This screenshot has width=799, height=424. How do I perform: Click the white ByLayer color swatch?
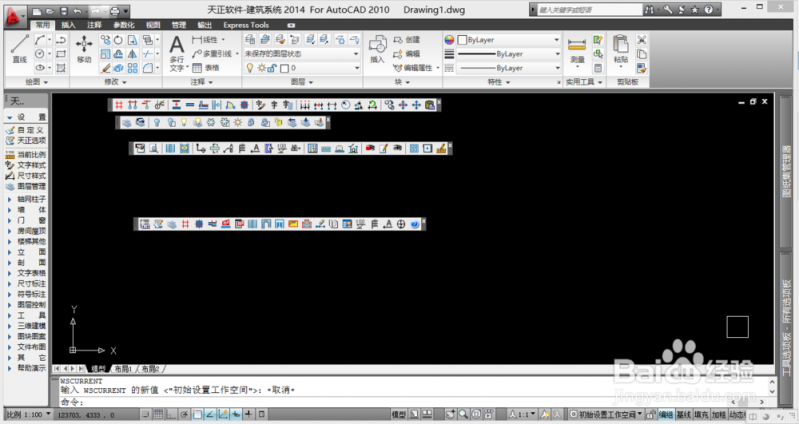[462, 40]
